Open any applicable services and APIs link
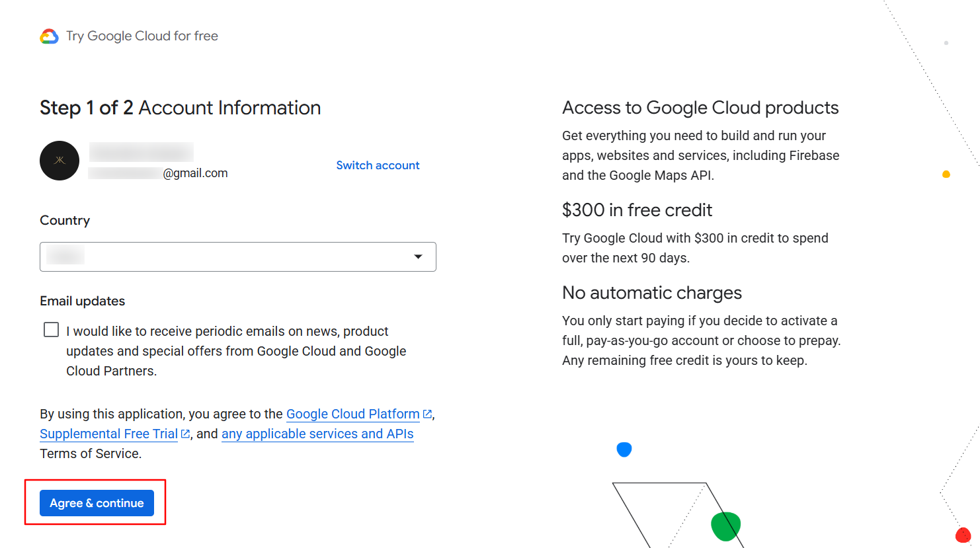980x548 pixels. point(317,434)
